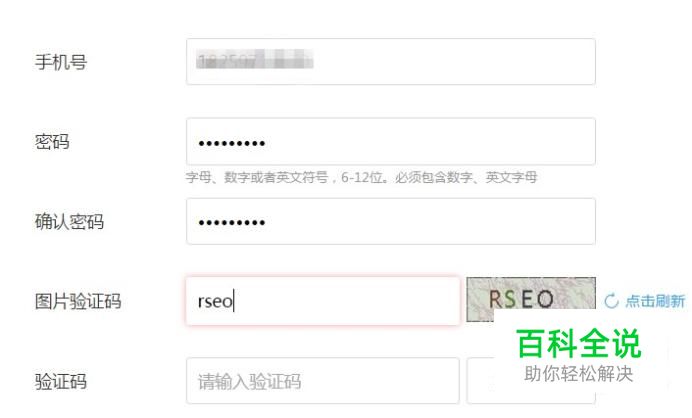Click the 图片验证码 label
This screenshot has height=418, width=692.
[x=78, y=301]
